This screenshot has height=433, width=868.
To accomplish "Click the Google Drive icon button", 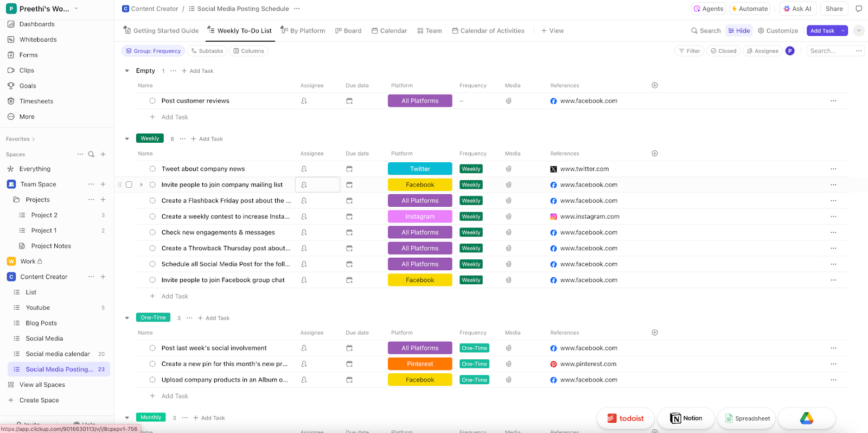I will pos(806,418).
